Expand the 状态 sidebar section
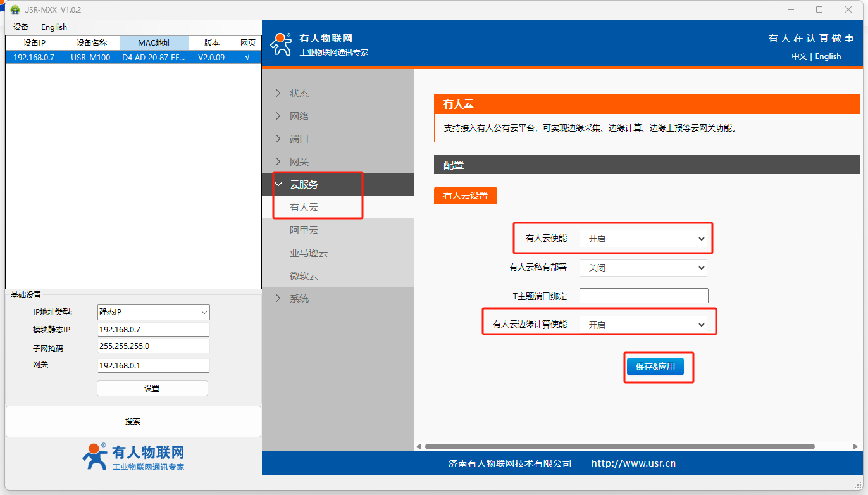 (299, 93)
